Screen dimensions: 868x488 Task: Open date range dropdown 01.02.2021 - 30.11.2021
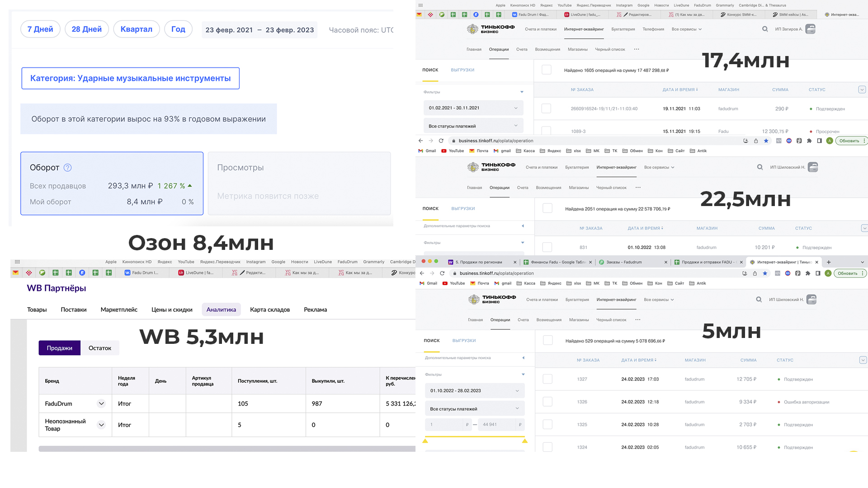473,108
